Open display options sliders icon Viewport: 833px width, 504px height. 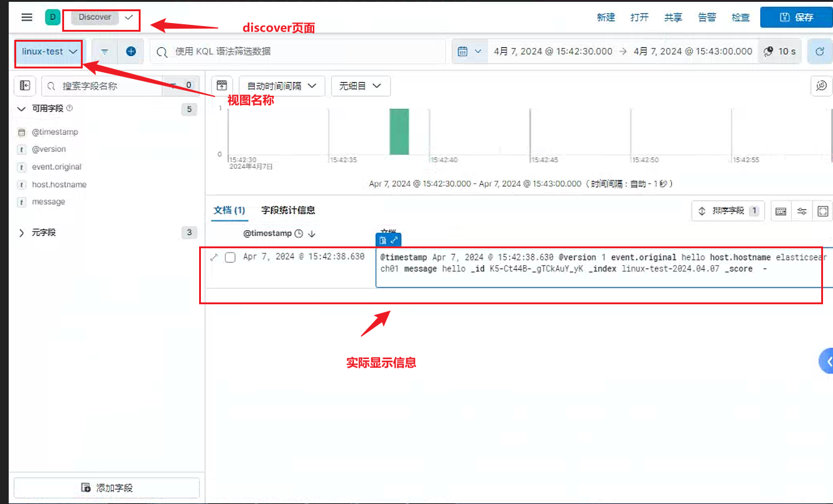[x=802, y=212]
